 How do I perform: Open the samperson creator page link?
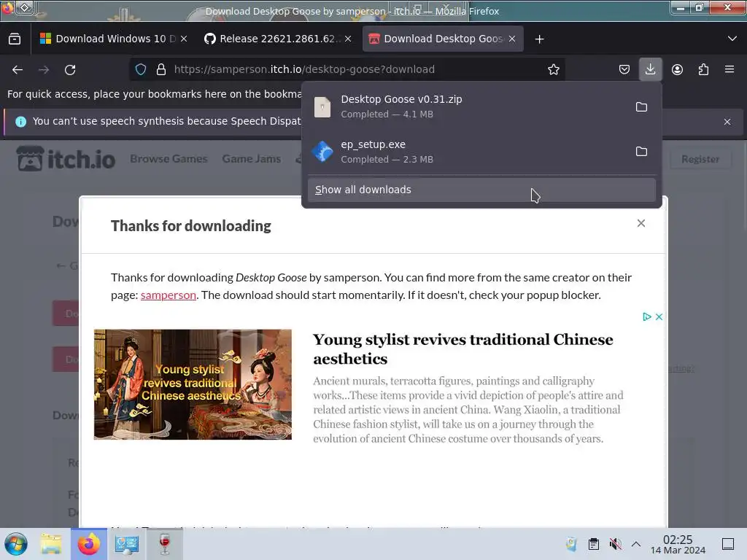(169, 295)
